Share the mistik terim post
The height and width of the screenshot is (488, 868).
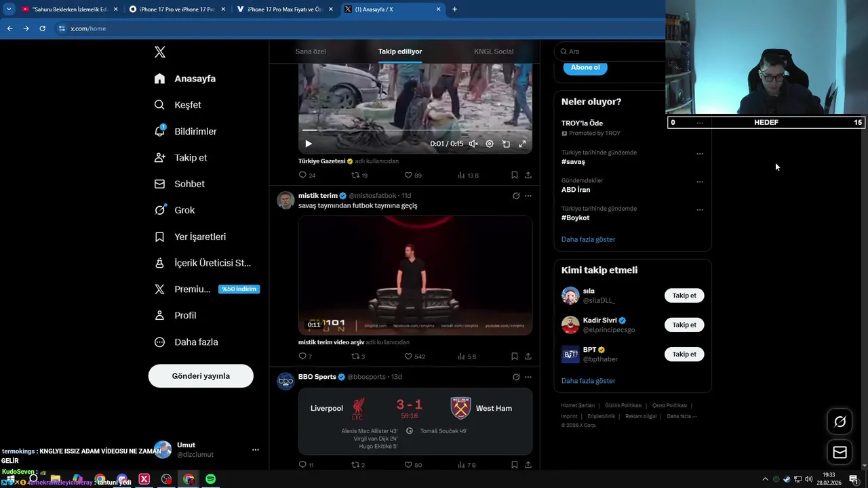click(528, 357)
